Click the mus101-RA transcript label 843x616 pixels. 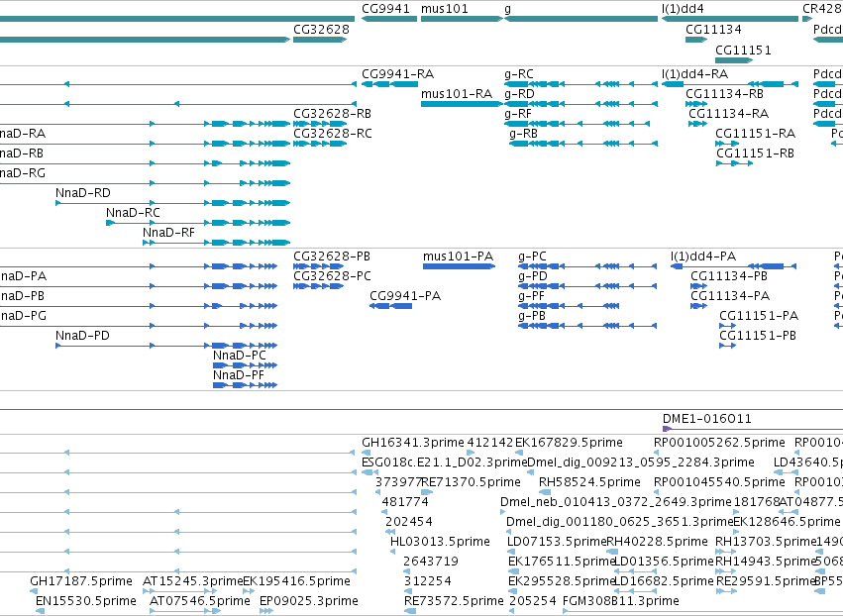(457, 93)
